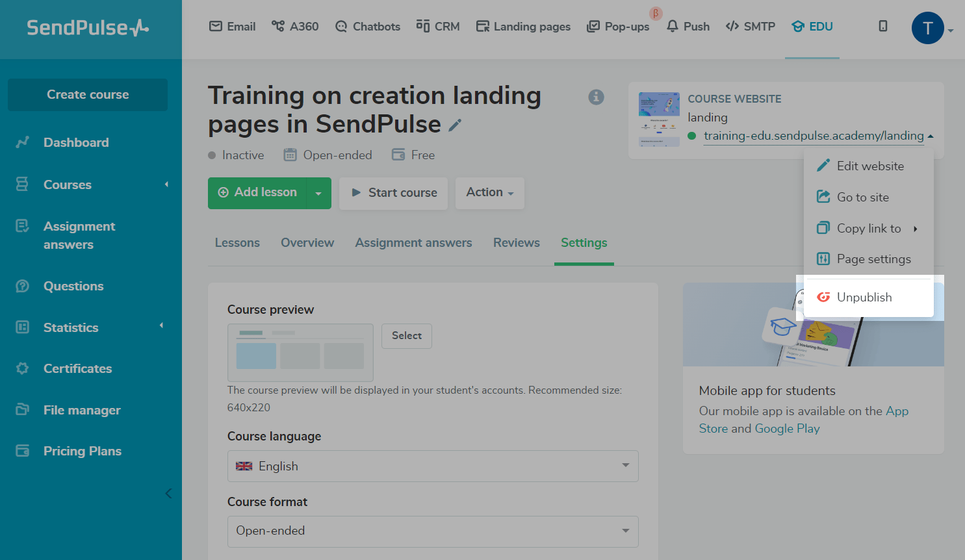
Task: Expand the Add lesson dropdown arrow
Action: pyautogui.click(x=318, y=193)
